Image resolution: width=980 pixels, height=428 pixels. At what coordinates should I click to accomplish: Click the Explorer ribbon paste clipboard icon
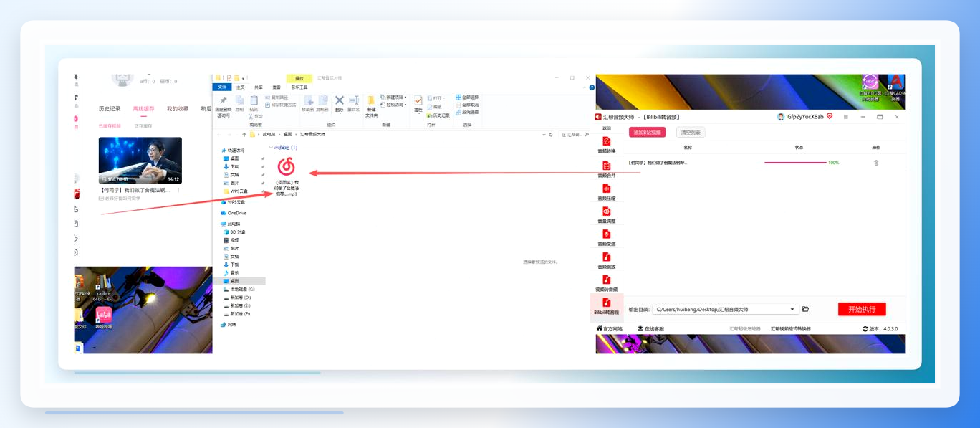(x=254, y=101)
